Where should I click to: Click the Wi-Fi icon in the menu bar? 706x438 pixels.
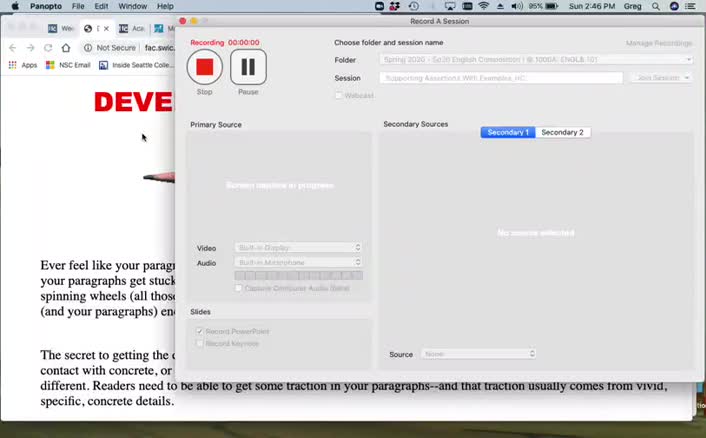tap(484, 6)
